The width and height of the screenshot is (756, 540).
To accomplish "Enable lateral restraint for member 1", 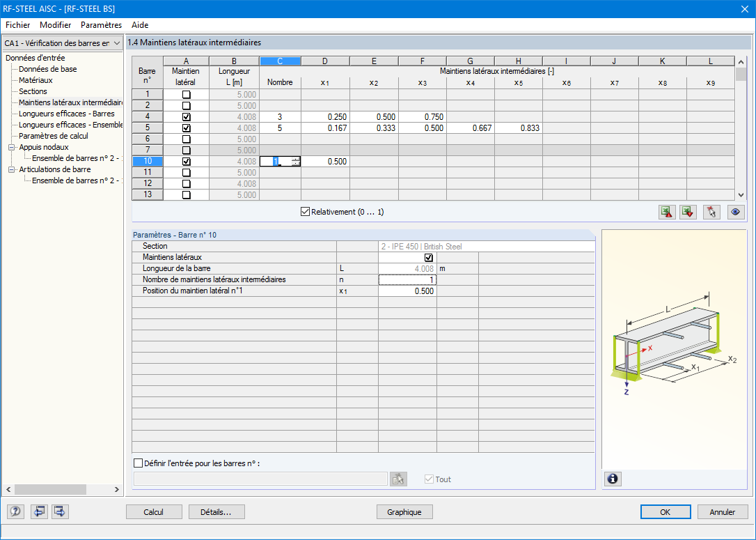I will (x=186, y=95).
